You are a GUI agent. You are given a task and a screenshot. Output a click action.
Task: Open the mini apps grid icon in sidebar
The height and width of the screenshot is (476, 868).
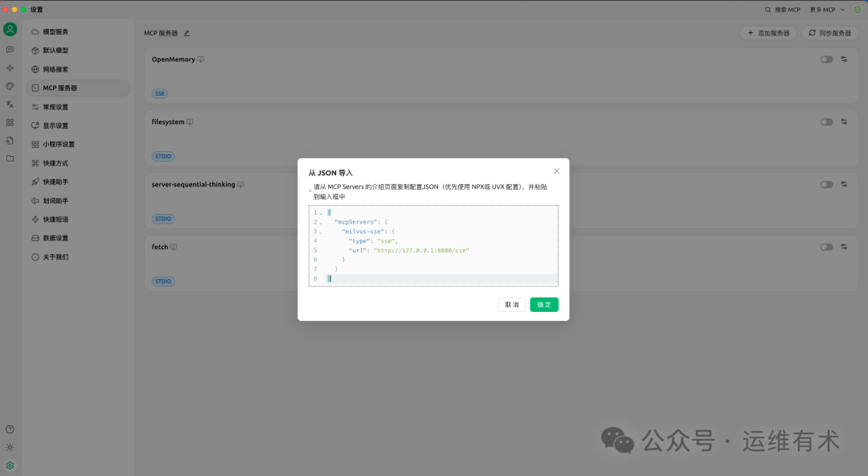tap(10, 122)
